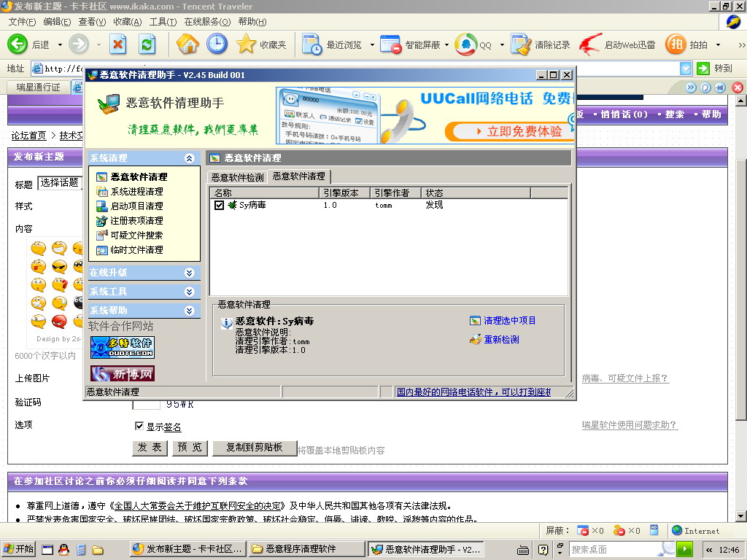
Task: Click the 清理选中项目 link
Action: 509,321
